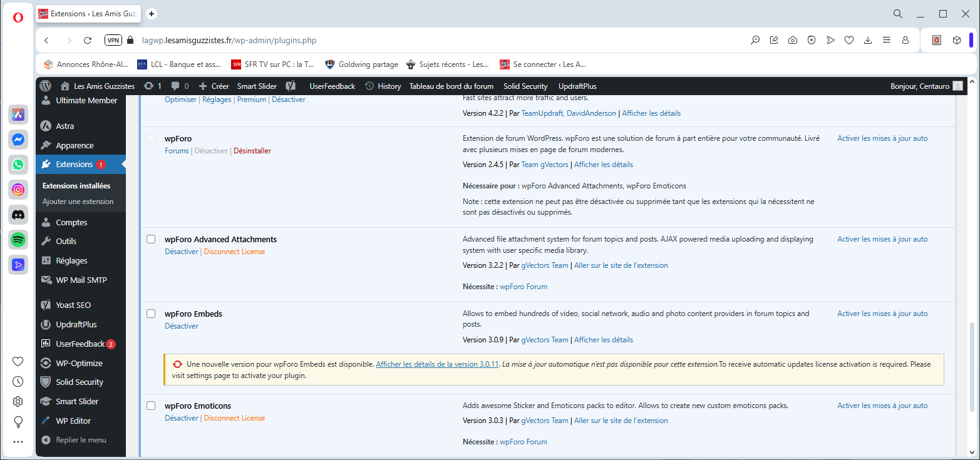
Task: Open Goldwing partage bookmark
Action: pyautogui.click(x=361, y=64)
